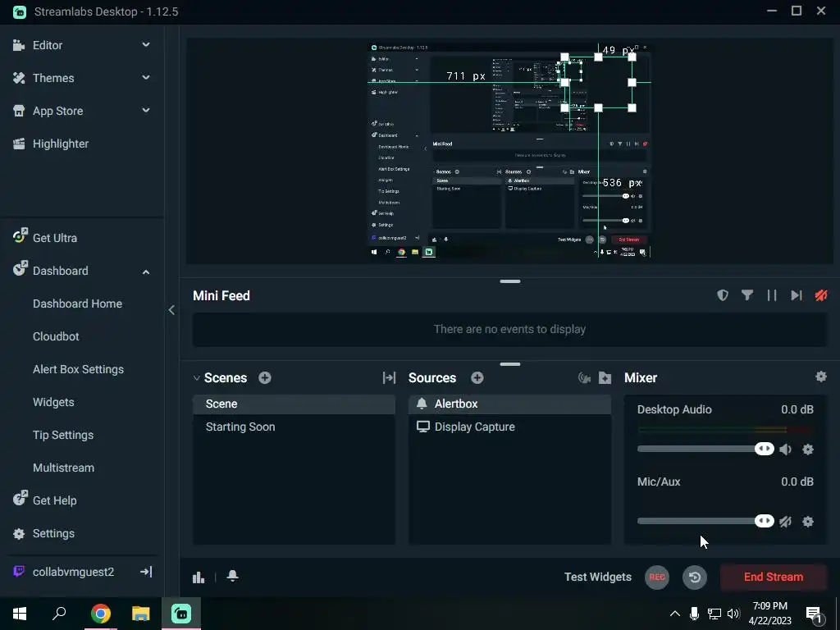Click the Twitch account collabvmguest2
The image size is (840, 630).
(64, 572)
